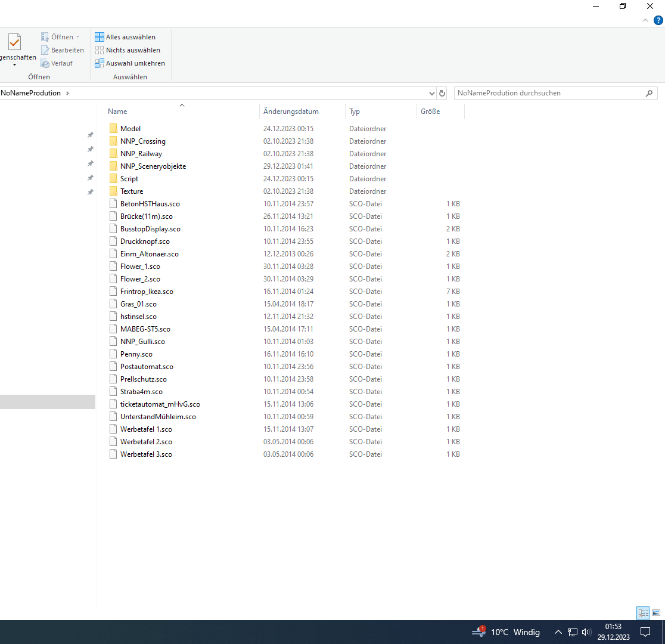Switch to details view icon at bottom right

point(643,612)
